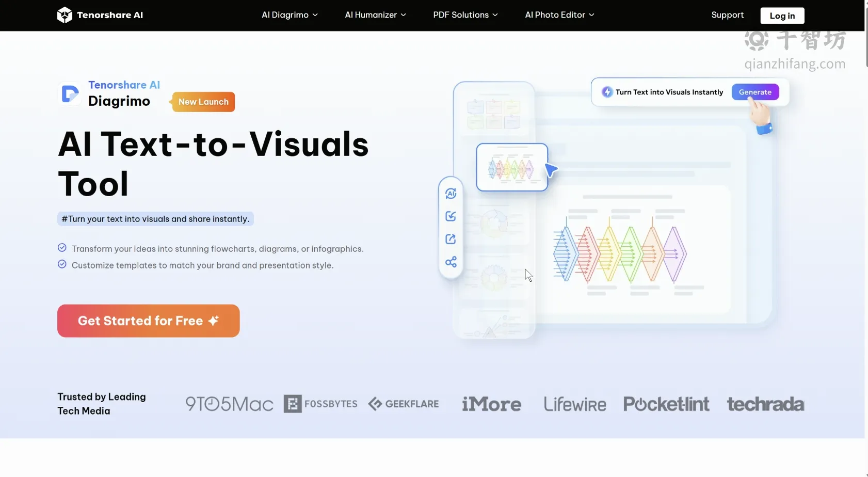
Task: Click the checkmark icon beside Transform your ideas
Action: pos(62,248)
